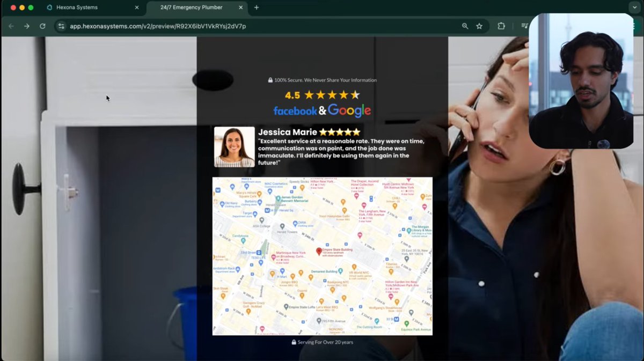Click the Jessica Marie reviewer name

[x=288, y=132]
